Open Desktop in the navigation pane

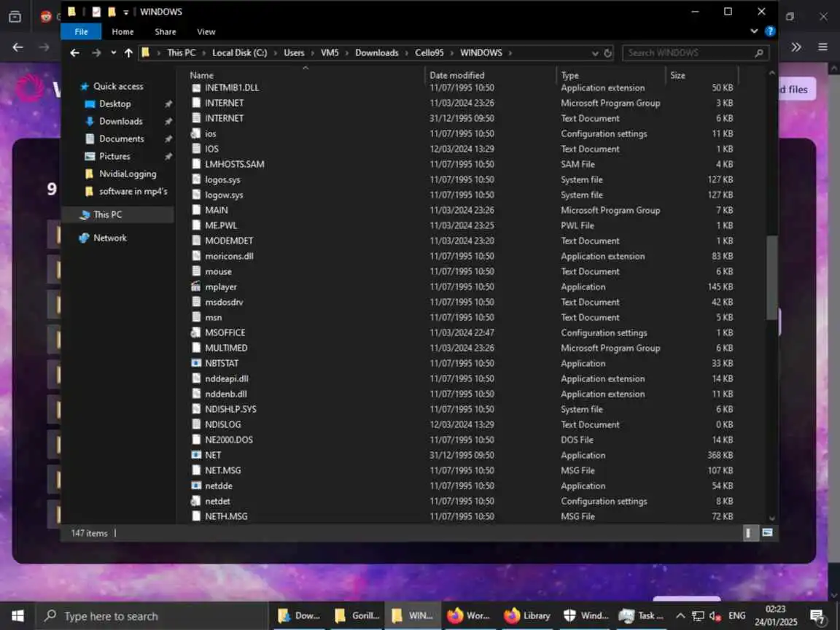pos(114,104)
